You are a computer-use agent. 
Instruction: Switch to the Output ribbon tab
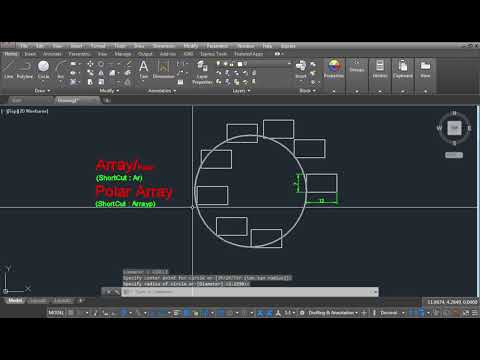click(x=145, y=54)
